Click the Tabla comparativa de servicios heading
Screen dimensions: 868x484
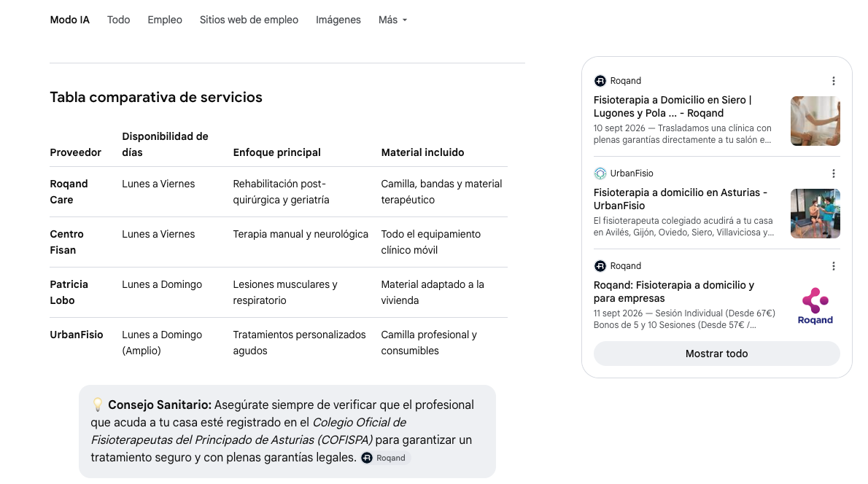pos(156,98)
